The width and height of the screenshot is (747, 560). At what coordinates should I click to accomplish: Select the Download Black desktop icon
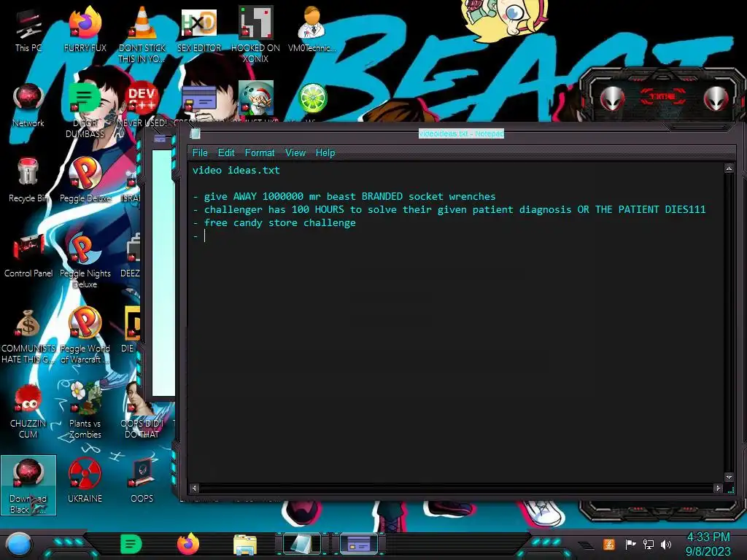[x=28, y=485]
